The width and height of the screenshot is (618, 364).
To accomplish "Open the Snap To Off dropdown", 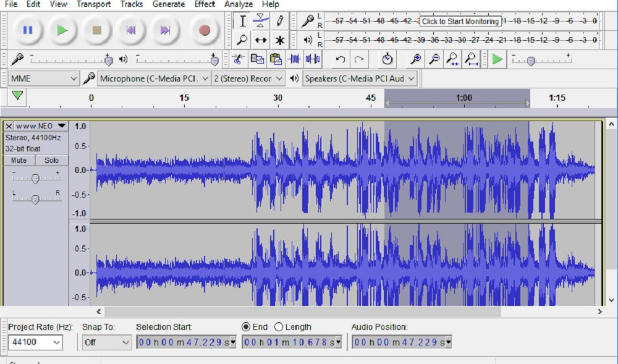I will 106,342.
